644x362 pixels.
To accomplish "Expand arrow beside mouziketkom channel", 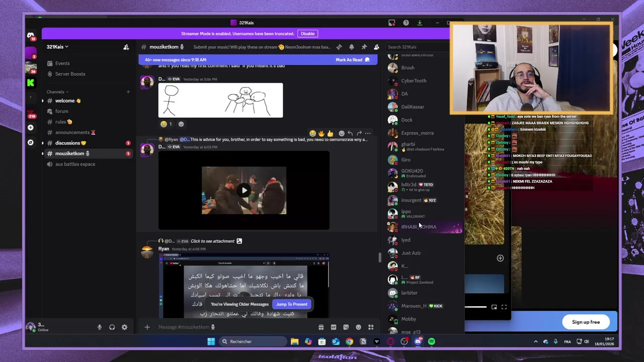I will point(43,153).
